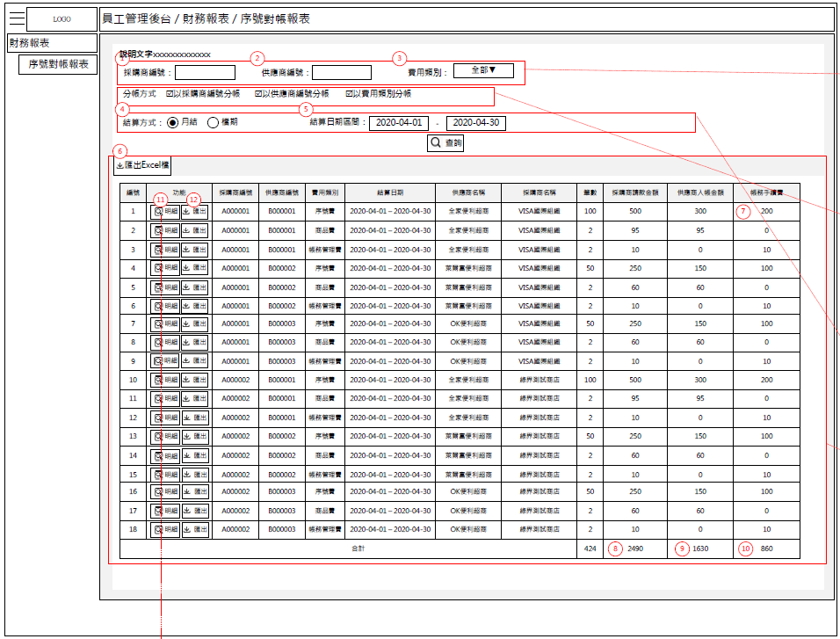Expand the 費用類別 全部 dropdown
The image size is (840, 639).
[x=483, y=70]
